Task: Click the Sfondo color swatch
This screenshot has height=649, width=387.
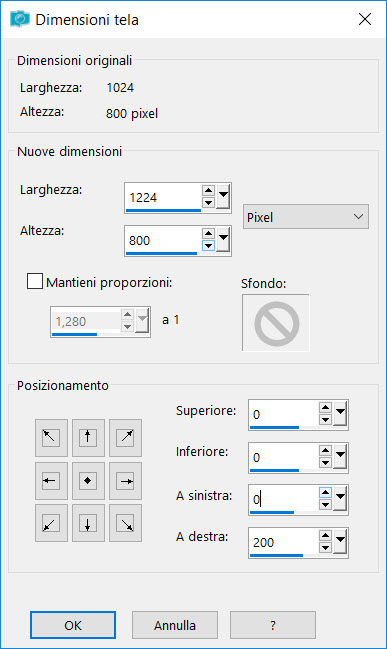Action: click(276, 323)
